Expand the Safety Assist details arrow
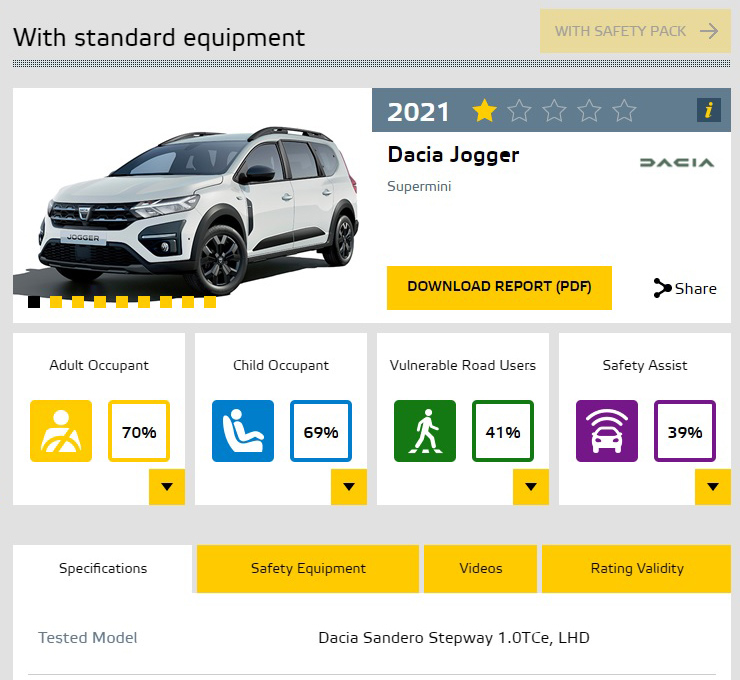The image size is (740, 680). (x=713, y=487)
